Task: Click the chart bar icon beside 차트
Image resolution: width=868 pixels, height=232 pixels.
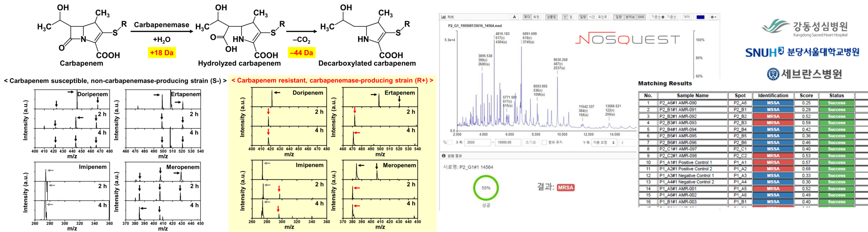Action: [443, 17]
